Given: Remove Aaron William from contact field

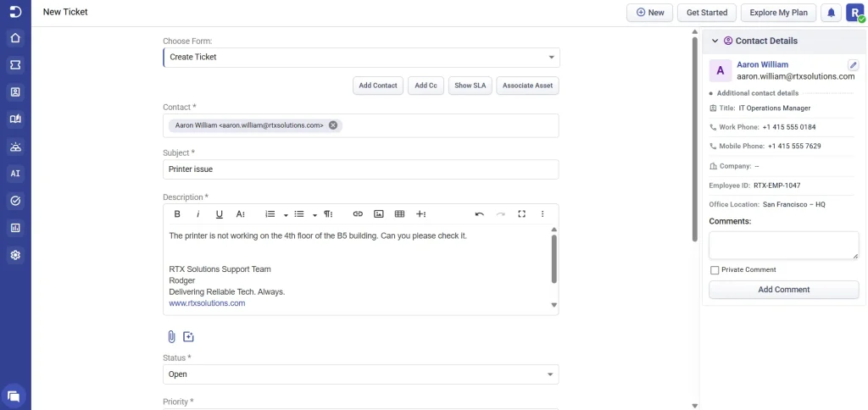Looking at the screenshot, I should [332, 125].
